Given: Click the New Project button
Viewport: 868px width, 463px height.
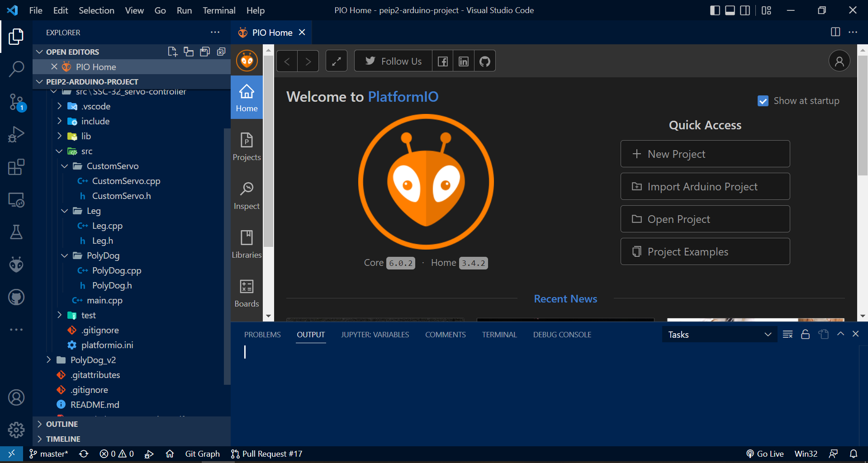Looking at the screenshot, I should [705, 154].
